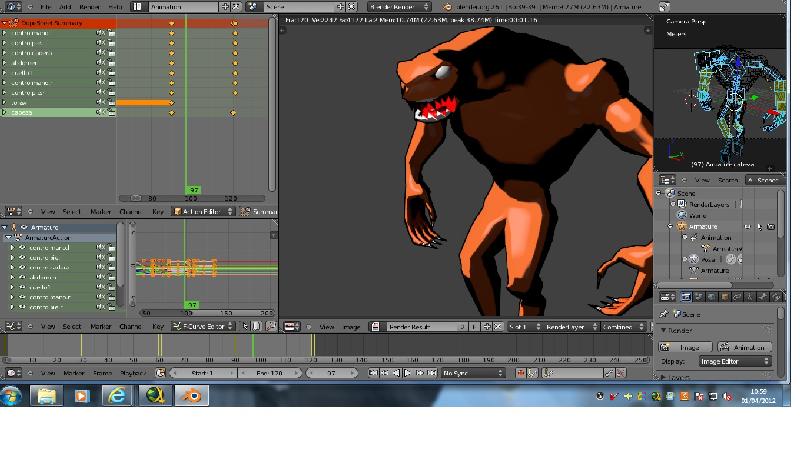Screen dimensions: 800x452
Task: Lock the cuello channel in the Dope Sheet
Action: point(111,73)
